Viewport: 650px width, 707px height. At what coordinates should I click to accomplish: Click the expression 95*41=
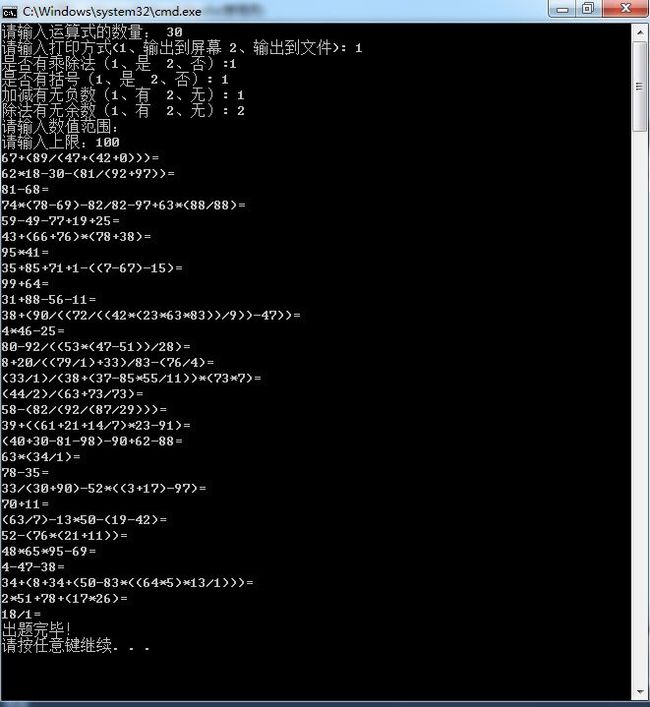point(25,252)
